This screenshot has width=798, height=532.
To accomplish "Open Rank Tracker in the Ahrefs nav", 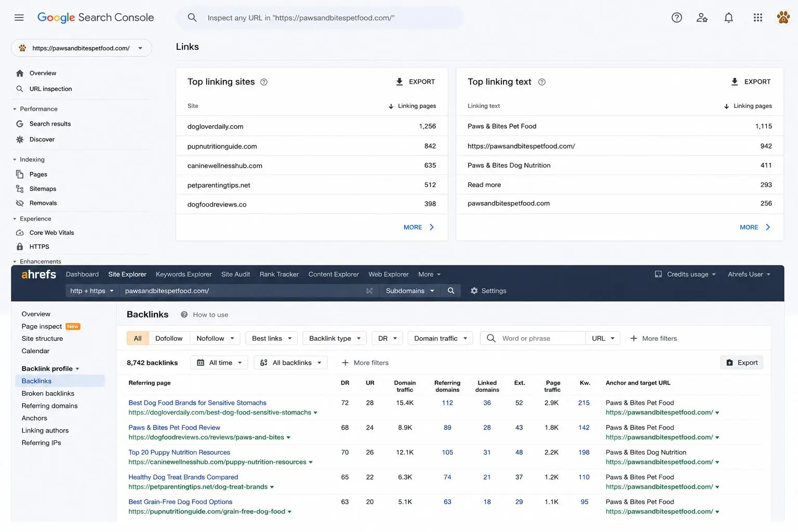I will 279,274.
